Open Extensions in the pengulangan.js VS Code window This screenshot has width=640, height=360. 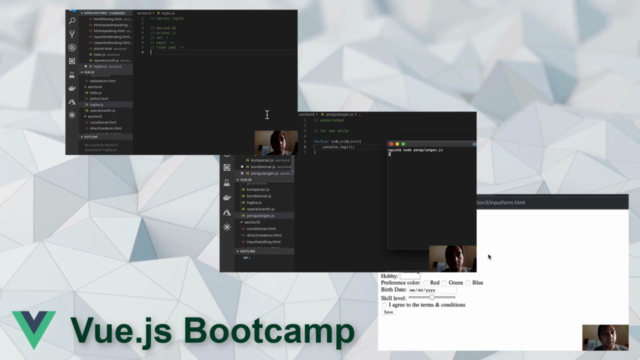[x=227, y=167]
